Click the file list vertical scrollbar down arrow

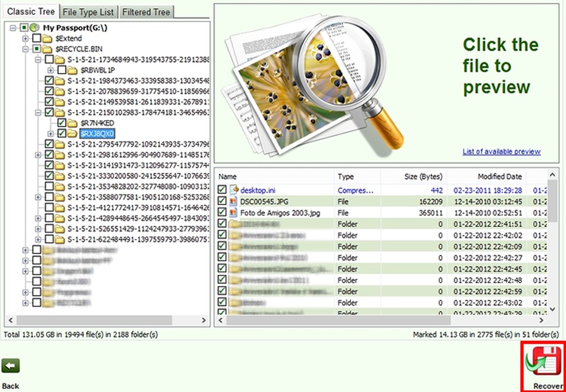(x=553, y=309)
